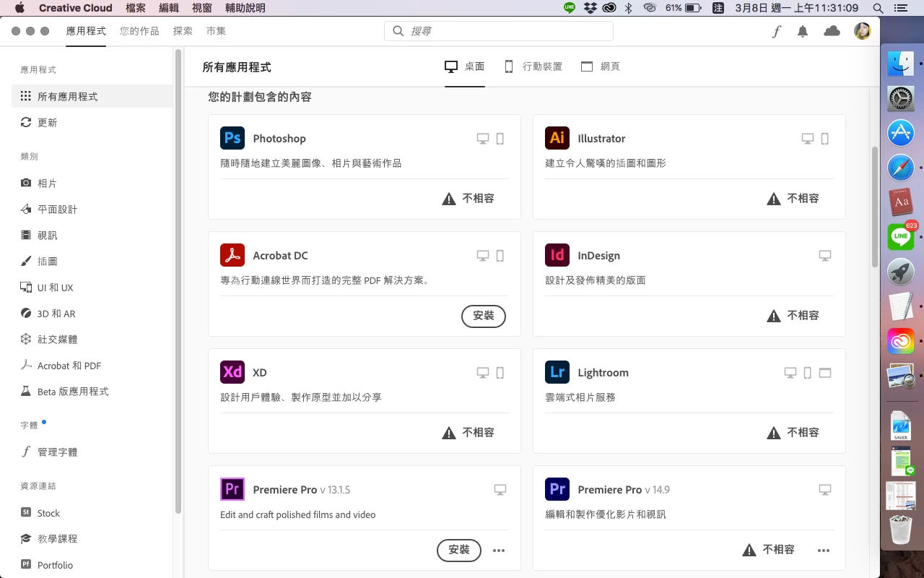Viewport: 924px width, 578px height.
Task: Click the Illustrator app icon
Action: (557, 138)
